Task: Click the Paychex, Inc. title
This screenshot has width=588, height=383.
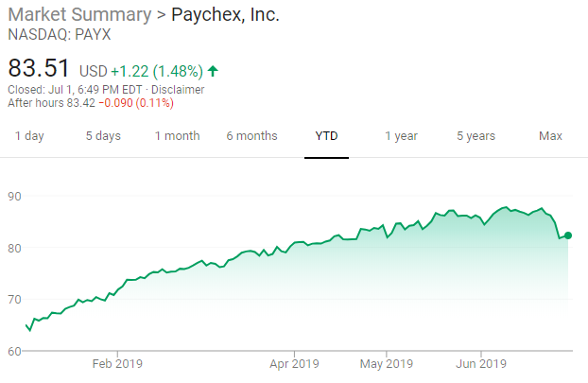Action: [x=226, y=16]
